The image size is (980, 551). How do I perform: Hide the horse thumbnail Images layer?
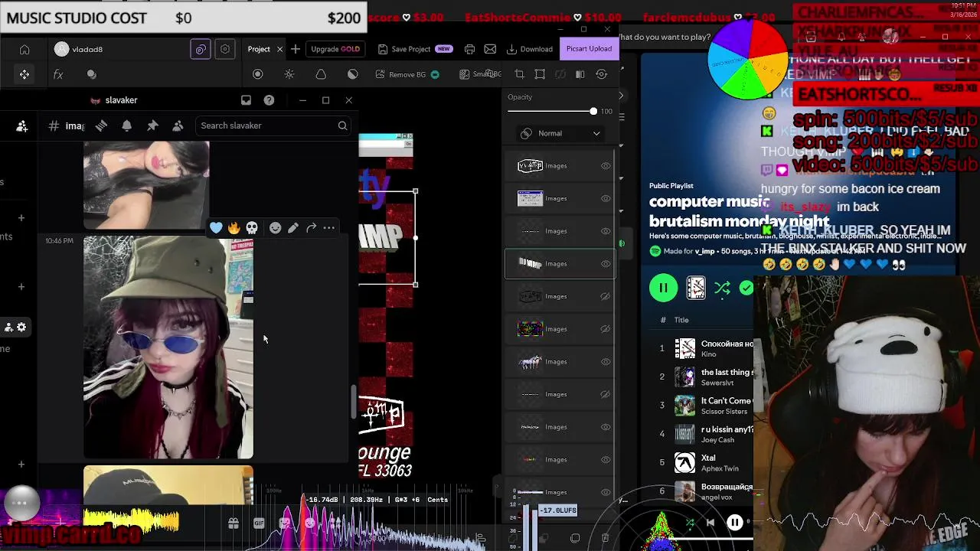coord(606,361)
